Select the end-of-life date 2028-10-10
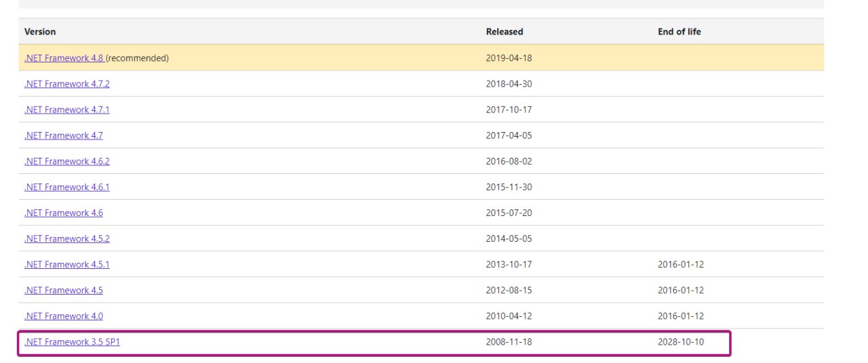The image size is (868, 363). [681, 342]
